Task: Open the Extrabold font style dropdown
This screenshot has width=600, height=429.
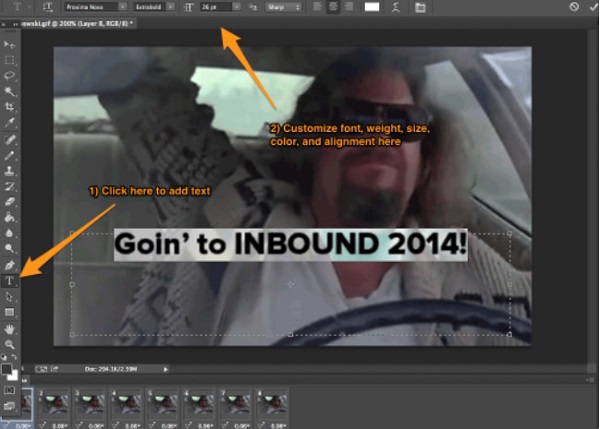Action: coord(171,7)
